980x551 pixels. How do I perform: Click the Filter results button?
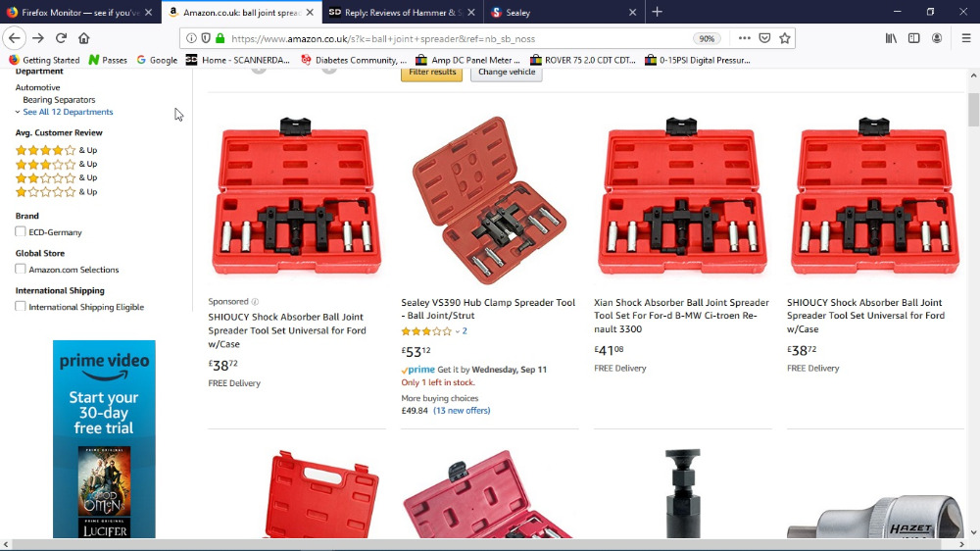tap(432, 73)
